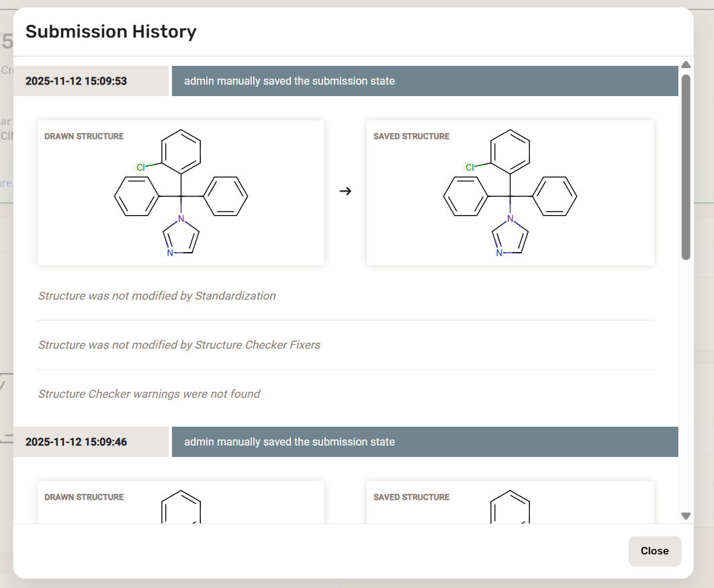Click the scrollbar down arrow
This screenshot has height=588, width=714.
[686, 516]
